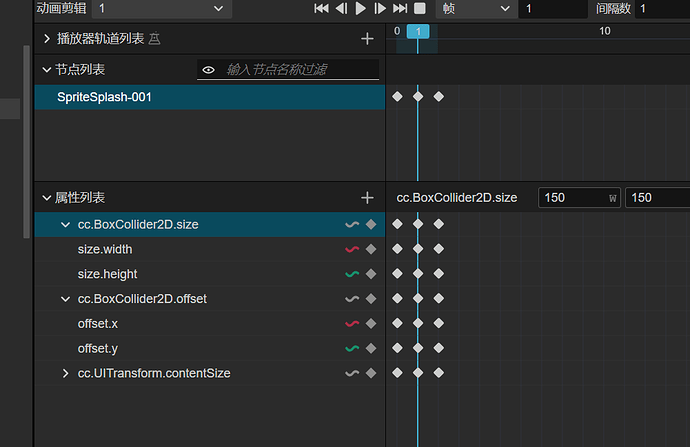The width and height of the screenshot is (690, 447).
Task: Add keyframe on offset.y property
Action: click(371, 349)
